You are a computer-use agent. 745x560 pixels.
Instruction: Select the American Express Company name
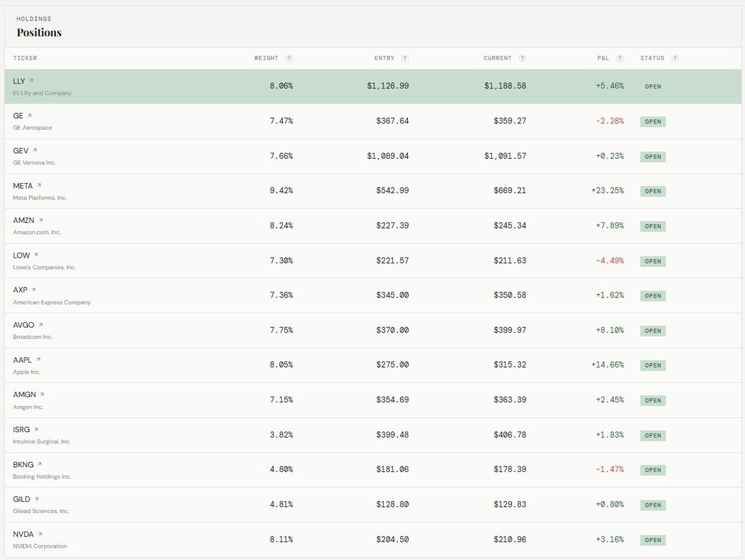click(52, 302)
